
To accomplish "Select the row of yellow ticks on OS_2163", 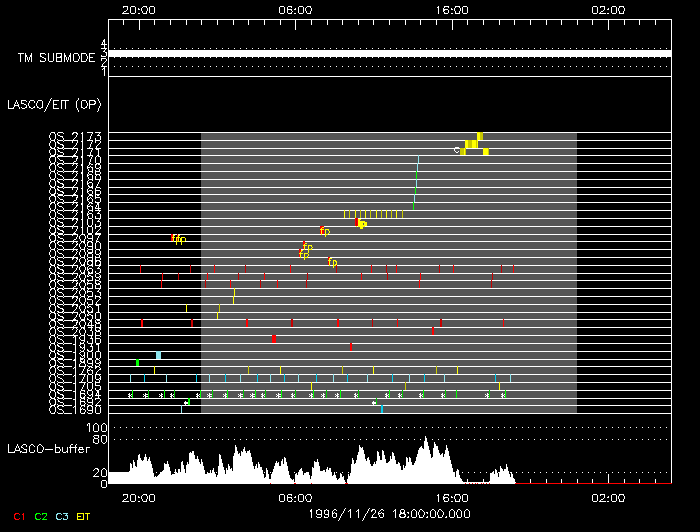I will coord(373,214).
